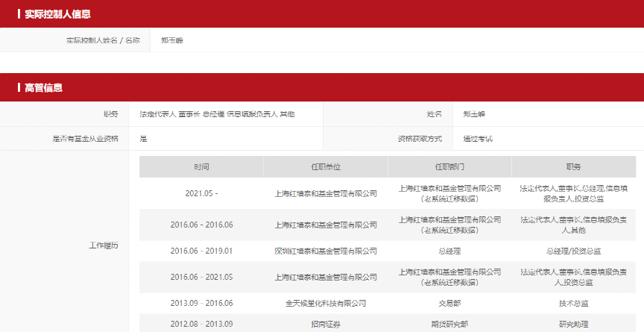Click 深圳红墙泰和基金管理有限公司 company cell
Viewport: 644px width, 332px height.
click(326, 251)
